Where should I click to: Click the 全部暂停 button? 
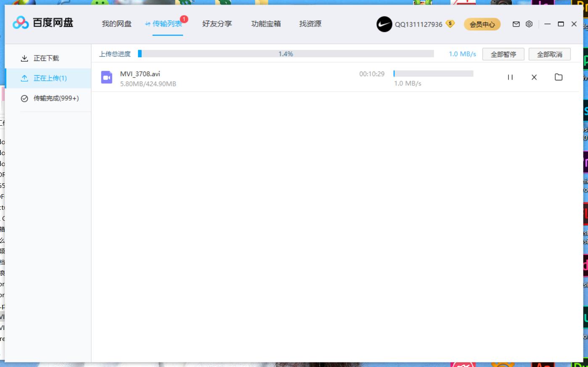[503, 54]
